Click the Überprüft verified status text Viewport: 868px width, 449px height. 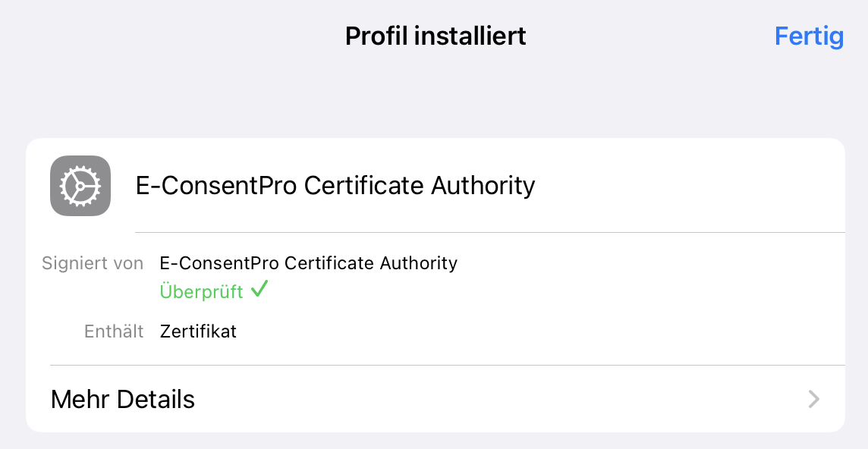tap(202, 292)
